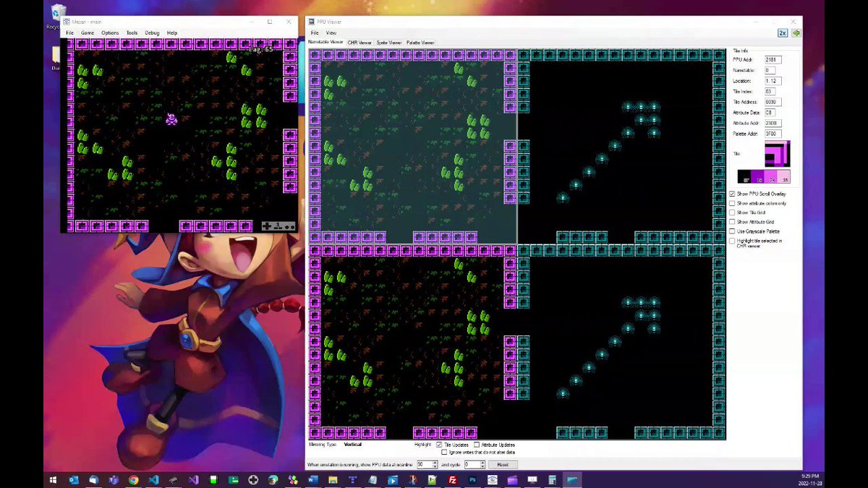Click the controller indicator icon in Mesen game
Screen dimensions: 868x488
[279, 226]
